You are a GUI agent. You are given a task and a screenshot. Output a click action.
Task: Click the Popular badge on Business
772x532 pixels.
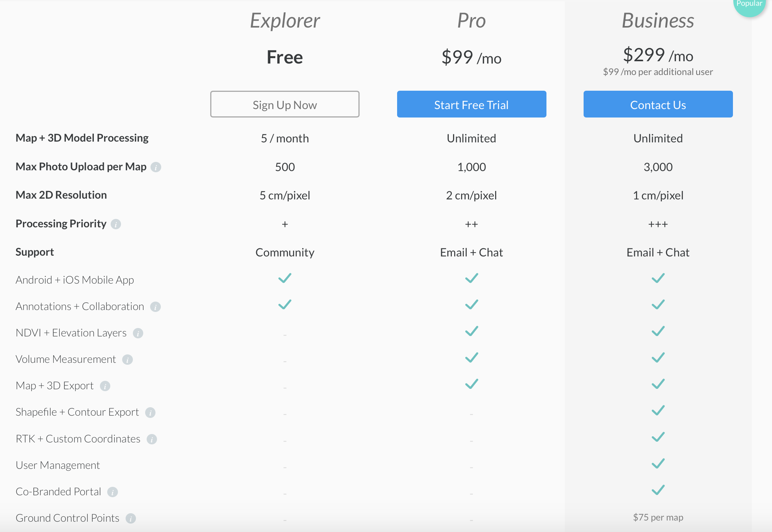[x=749, y=6]
